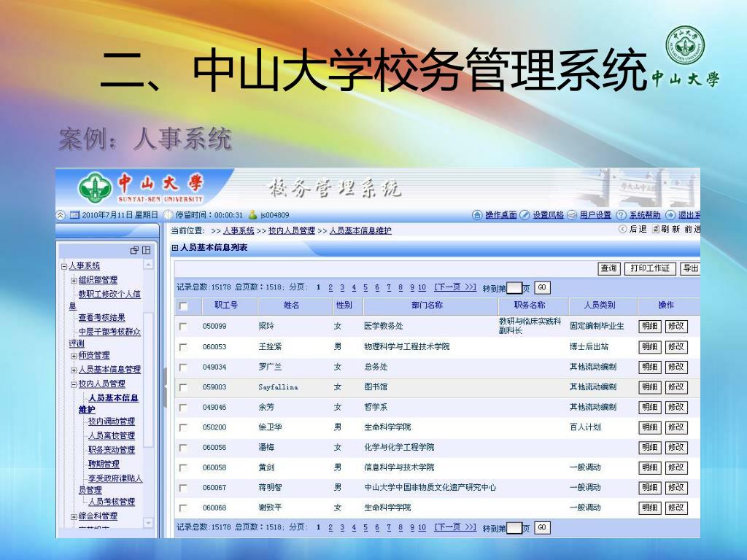Expand the 师资管理 tree node

coord(74,356)
